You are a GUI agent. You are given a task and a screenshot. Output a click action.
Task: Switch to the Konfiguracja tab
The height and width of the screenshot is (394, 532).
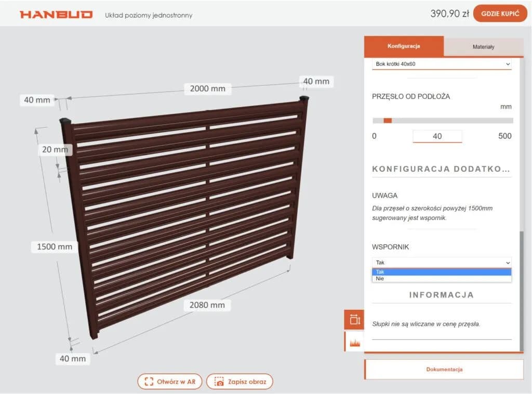(404, 46)
